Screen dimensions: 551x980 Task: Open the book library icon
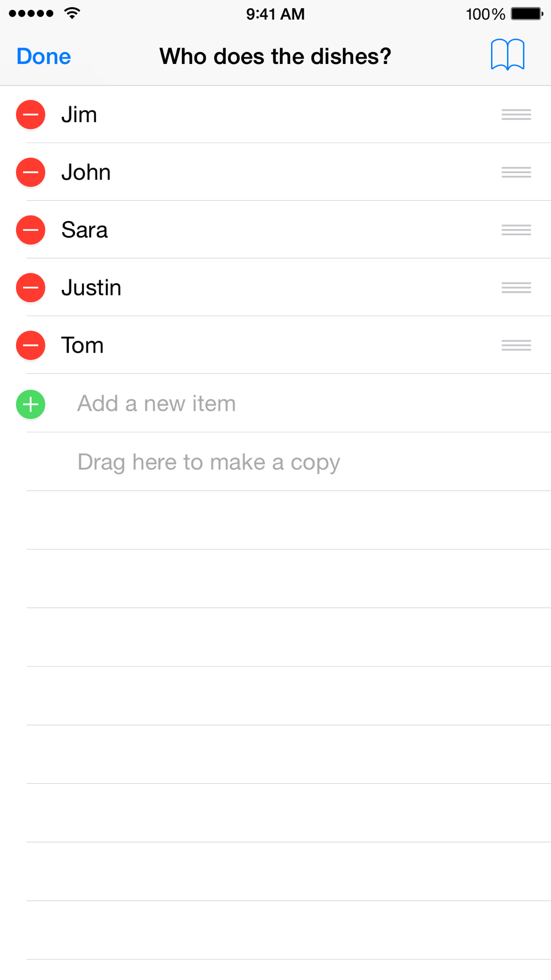(507, 55)
